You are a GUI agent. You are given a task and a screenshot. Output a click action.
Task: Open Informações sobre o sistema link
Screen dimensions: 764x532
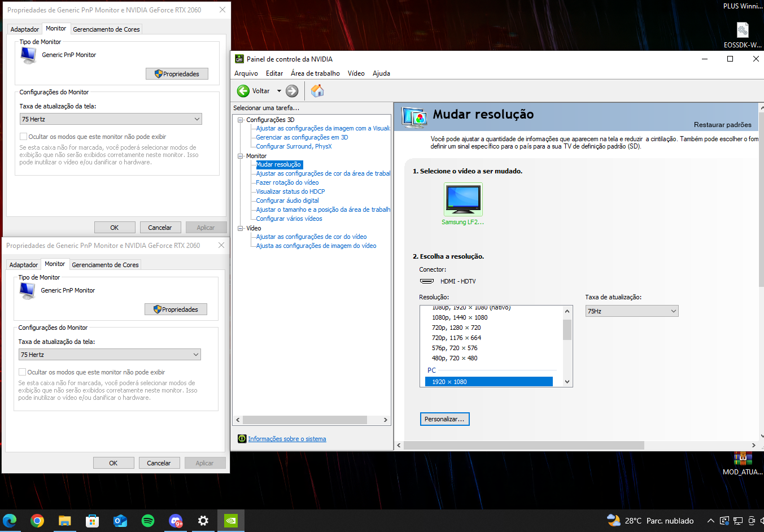(x=287, y=439)
